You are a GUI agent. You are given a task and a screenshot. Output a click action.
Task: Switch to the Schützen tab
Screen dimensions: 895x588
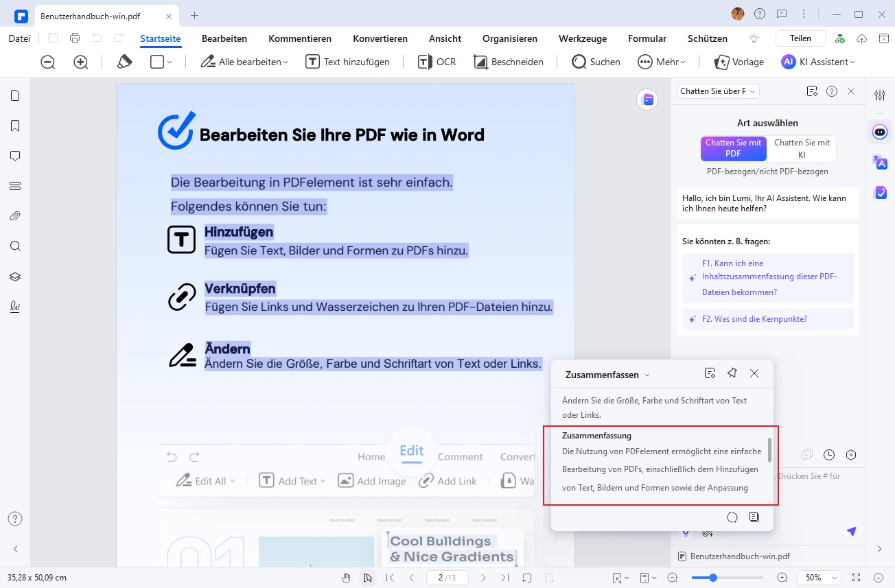(708, 38)
